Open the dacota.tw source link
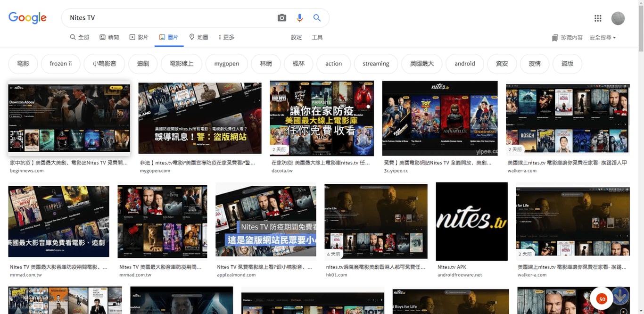The width and height of the screenshot is (644, 314). coord(282,171)
